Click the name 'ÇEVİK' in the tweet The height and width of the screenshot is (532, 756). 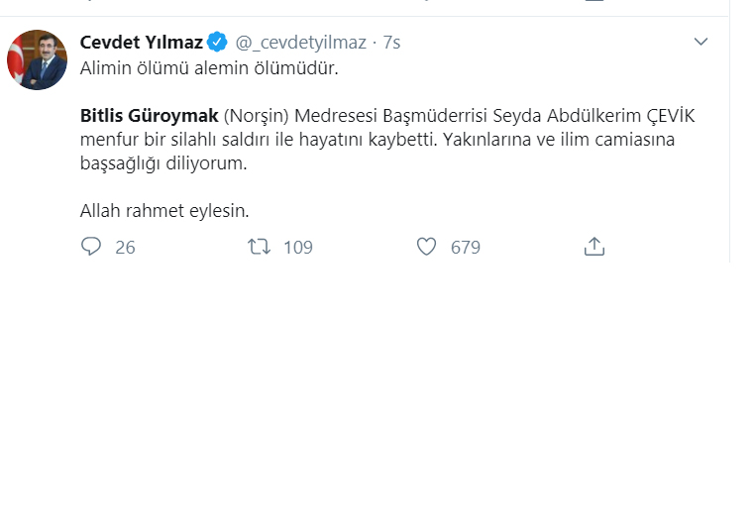pyautogui.click(x=672, y=116)
